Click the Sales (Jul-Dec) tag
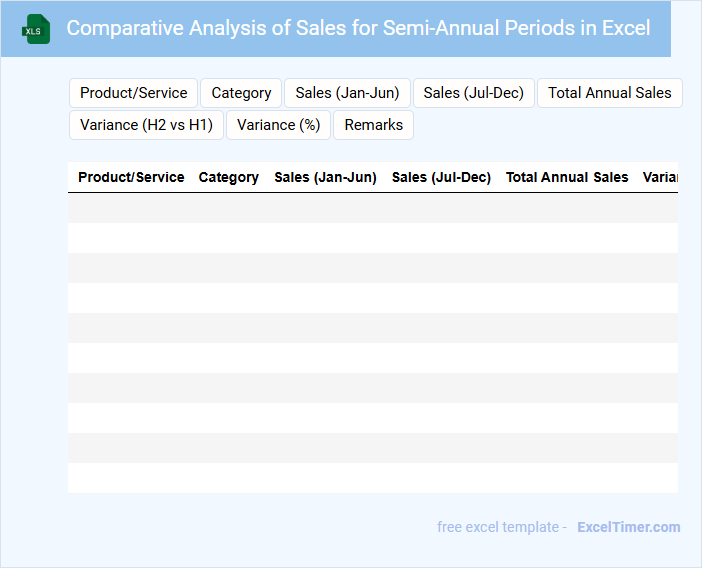The width and height of the screenshot is (702, 568). 473,93
